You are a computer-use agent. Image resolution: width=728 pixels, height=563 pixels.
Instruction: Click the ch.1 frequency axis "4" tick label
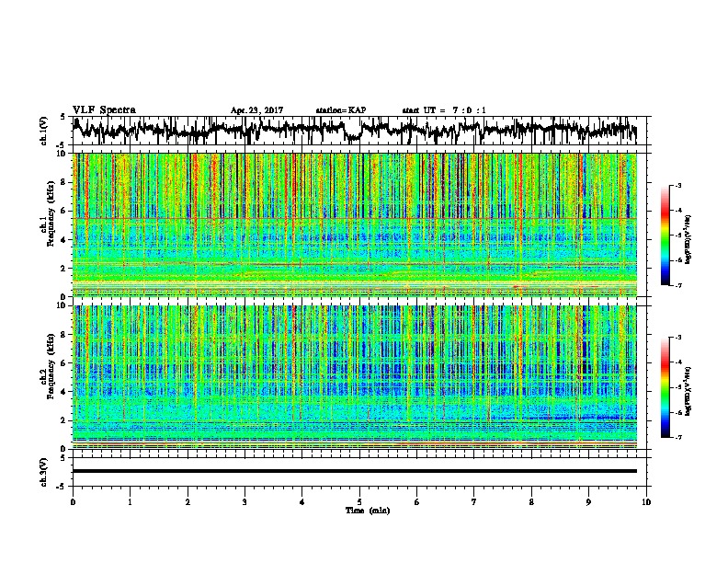tap(64, 240)
